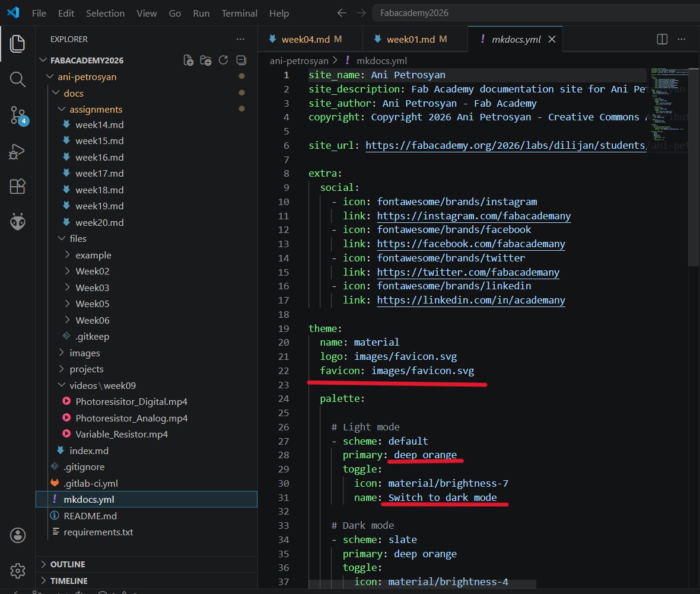Collapse all folders in Explorer

tap(241, 60)
